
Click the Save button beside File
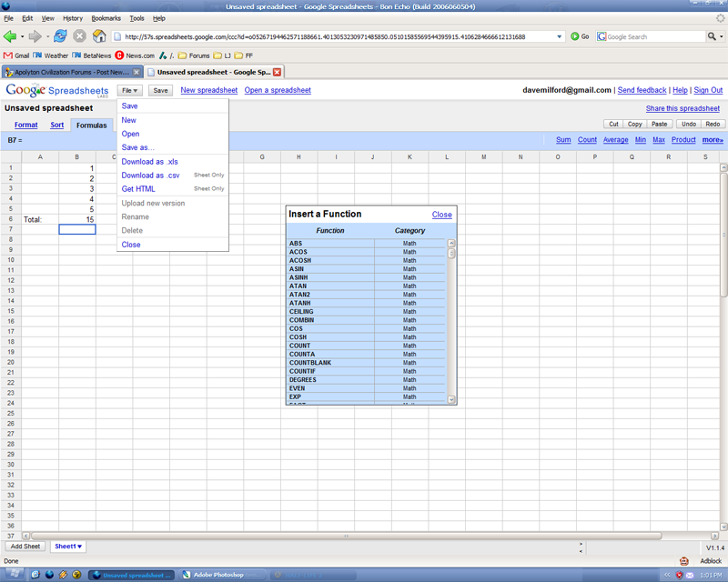tap(161, 91)
